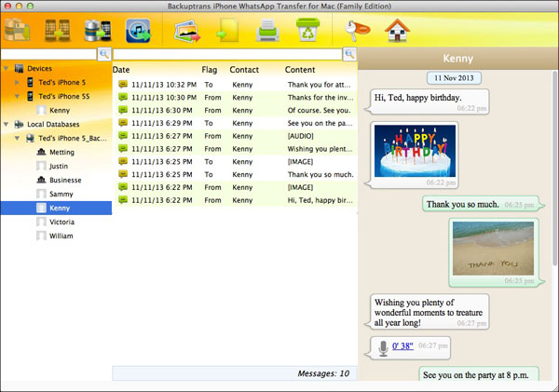559x392 pixels.
Task: Collapse Ted's iPhone 5_Bac... database node
Action: click(x=17, y=138)
